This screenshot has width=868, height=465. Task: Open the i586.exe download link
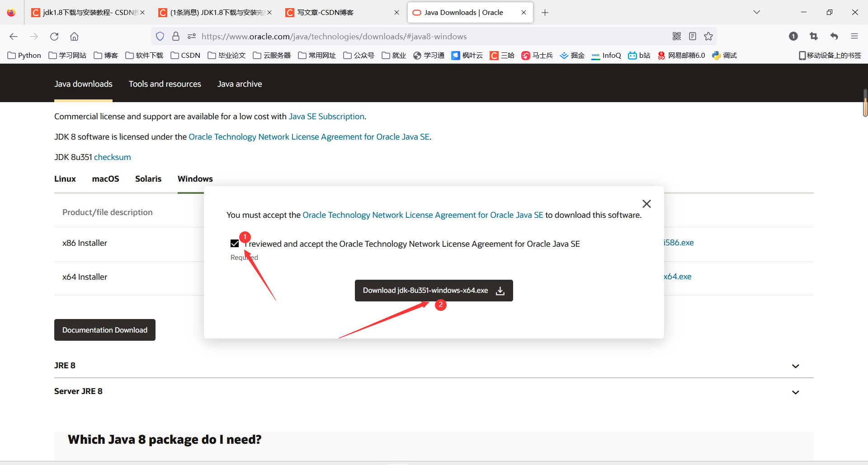pyautogui.click(x=679, y=243)
